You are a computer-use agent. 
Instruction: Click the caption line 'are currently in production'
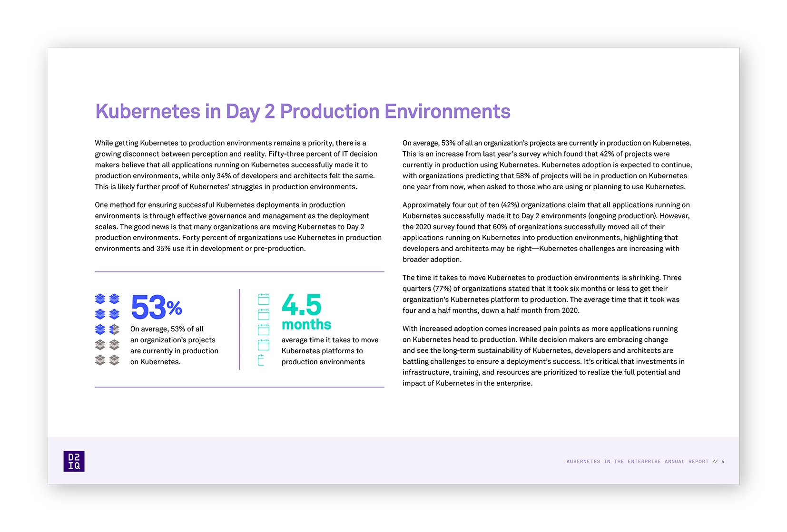174,351
